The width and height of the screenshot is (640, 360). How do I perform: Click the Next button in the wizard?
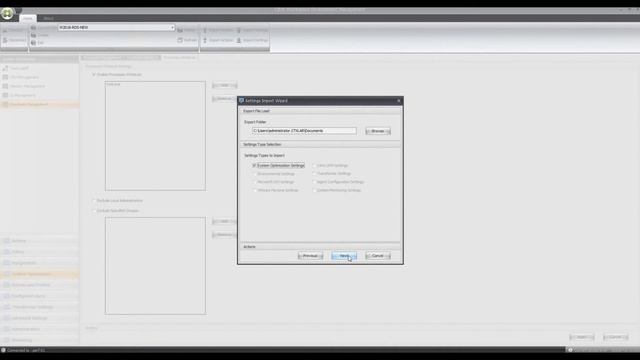coord(344,256)
